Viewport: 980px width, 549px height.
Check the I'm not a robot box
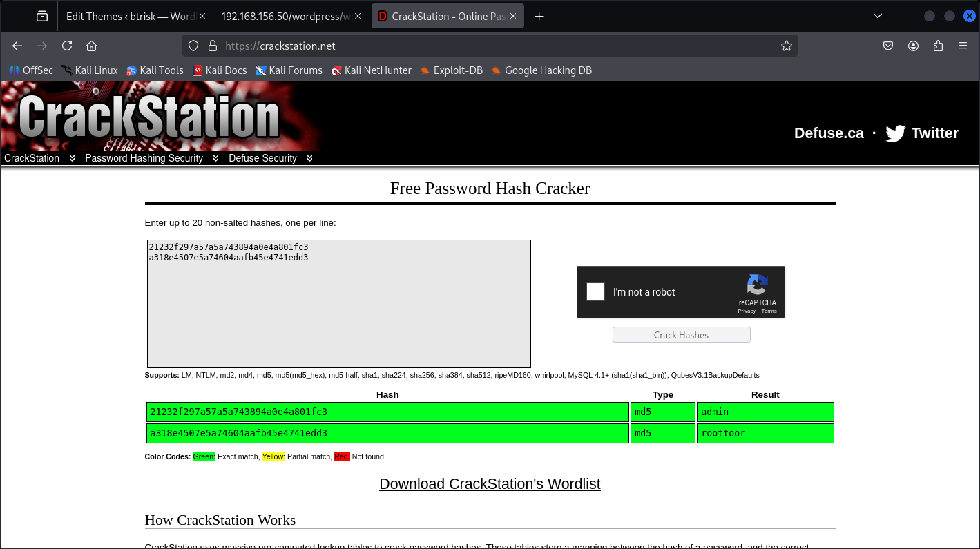coord(595,291)
